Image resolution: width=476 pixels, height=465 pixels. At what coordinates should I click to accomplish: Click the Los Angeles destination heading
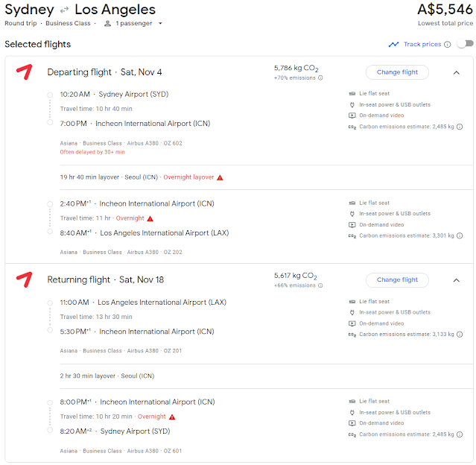coord(115,10)
